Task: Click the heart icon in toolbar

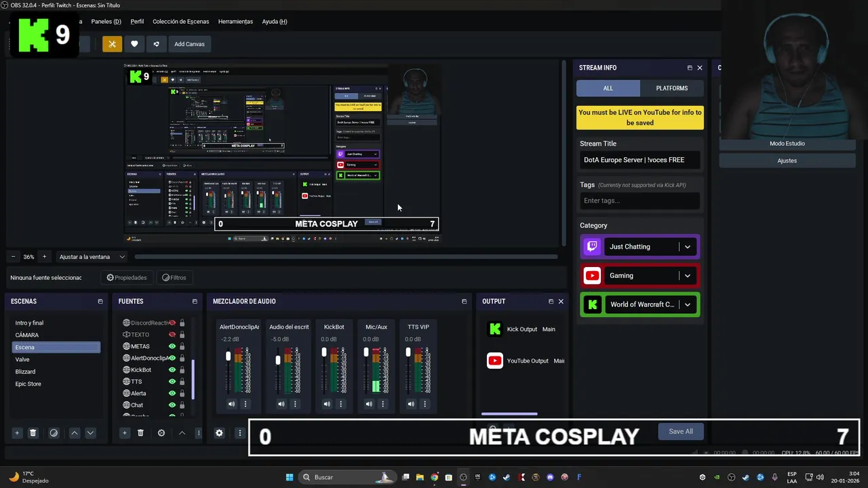Action: pyautogui.click(x=134, y=44)
